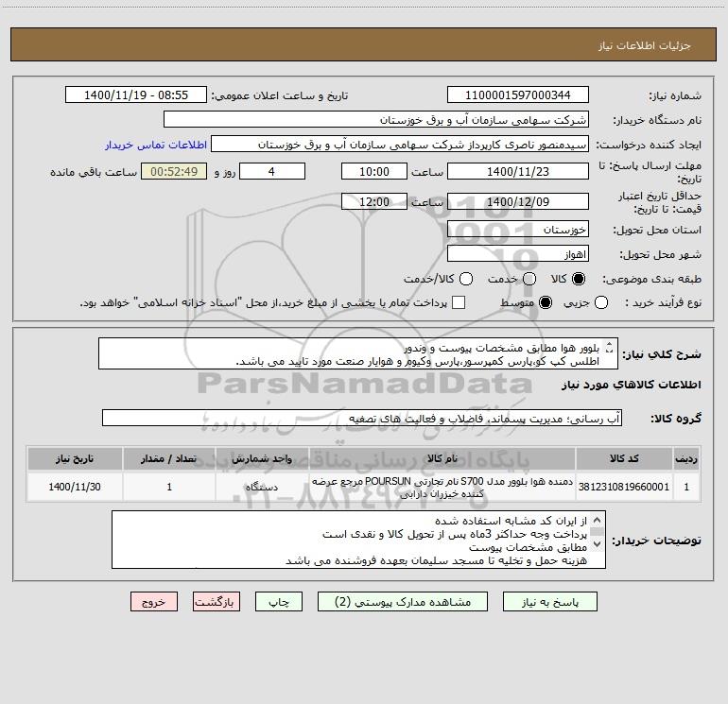Toggle Islamic treasury documents payment checkbox

[459, 302]
